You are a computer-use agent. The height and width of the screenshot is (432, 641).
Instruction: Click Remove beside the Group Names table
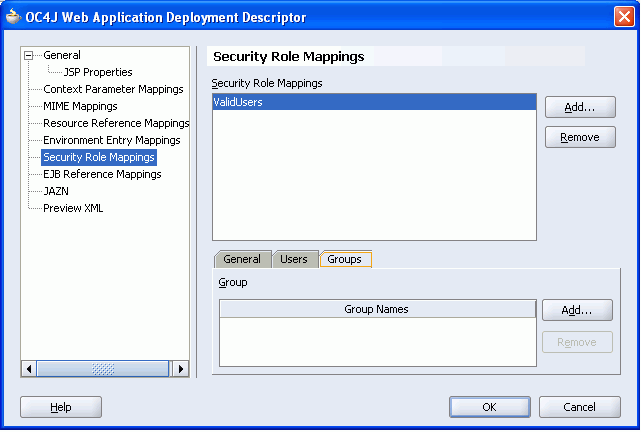[577, 342]
